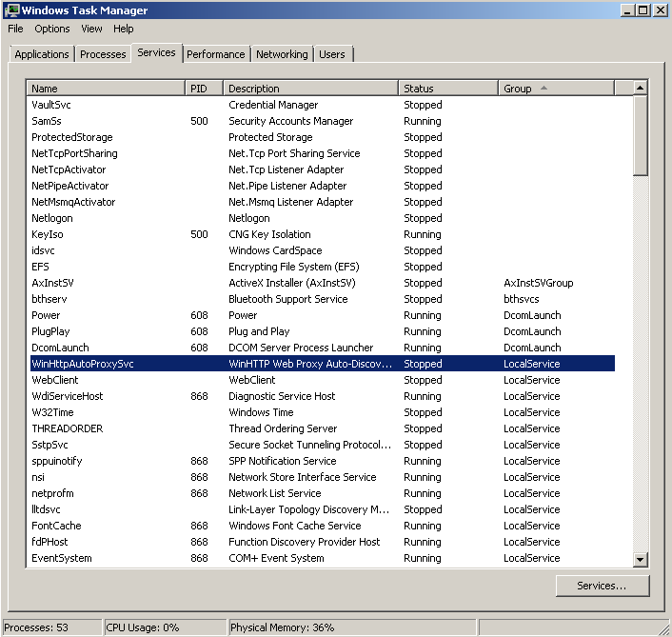Click the Task Manager title bar icon
Image resolution: width=672 pixels, height=637 pixels.
click(x=12, y=10)
